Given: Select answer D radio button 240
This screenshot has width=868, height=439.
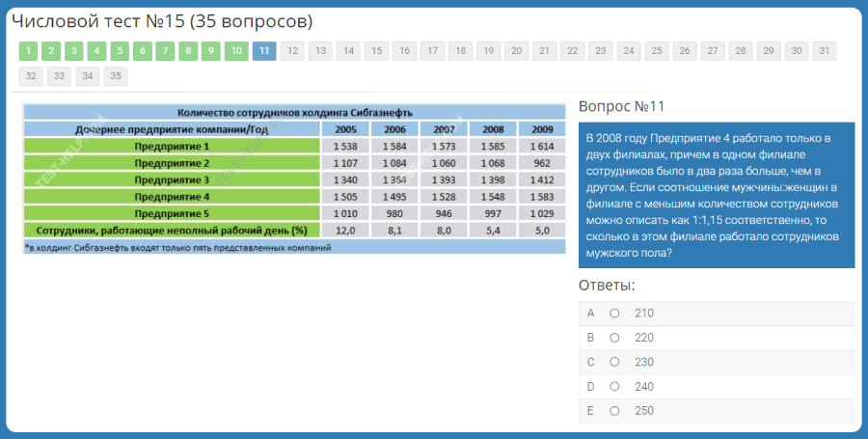Looking at the screenshot, I should (x=614, y=386).
